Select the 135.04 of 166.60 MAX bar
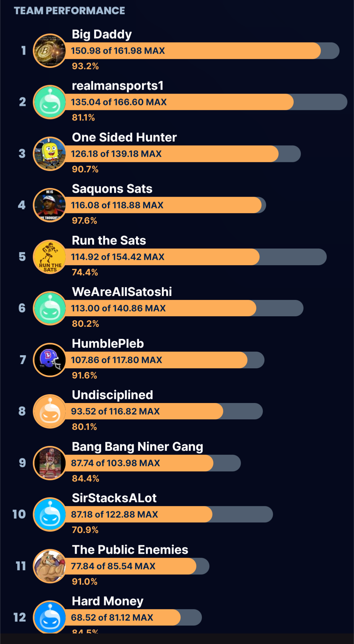354x644 pixels. [x=197, y=102]
